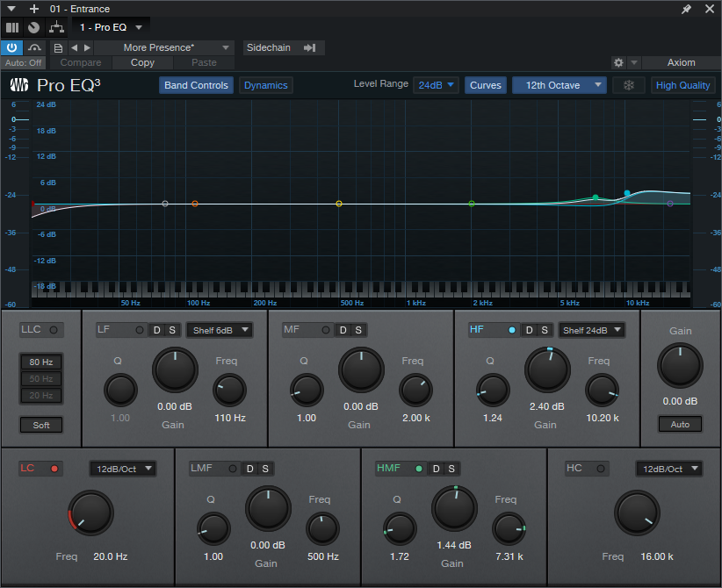
Task: Toggle High Quality mode button
Action: [682, 85]
